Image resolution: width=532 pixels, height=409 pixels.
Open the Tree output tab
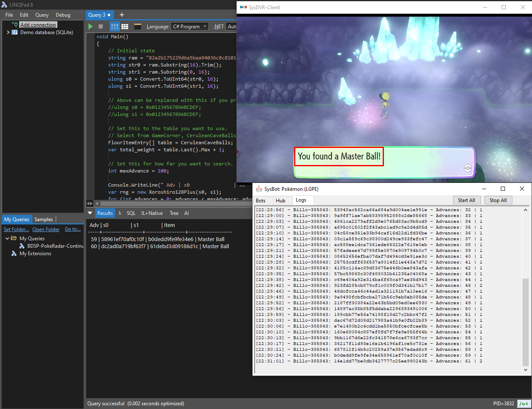pos(174,213)
